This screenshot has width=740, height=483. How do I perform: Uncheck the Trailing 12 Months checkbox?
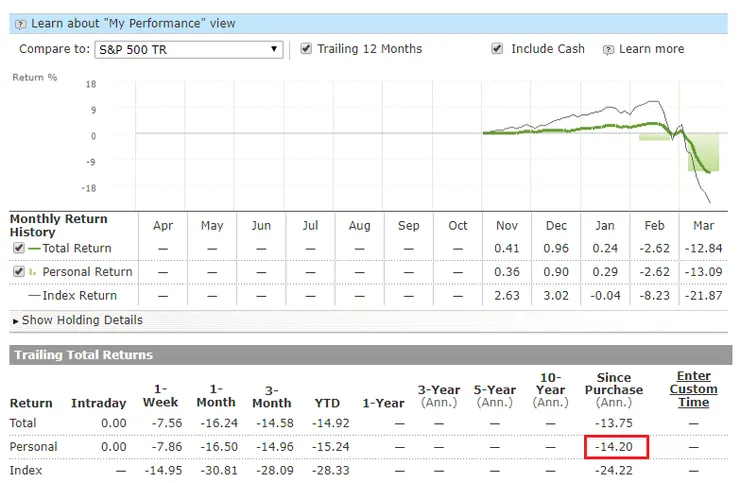coord(307,48)
